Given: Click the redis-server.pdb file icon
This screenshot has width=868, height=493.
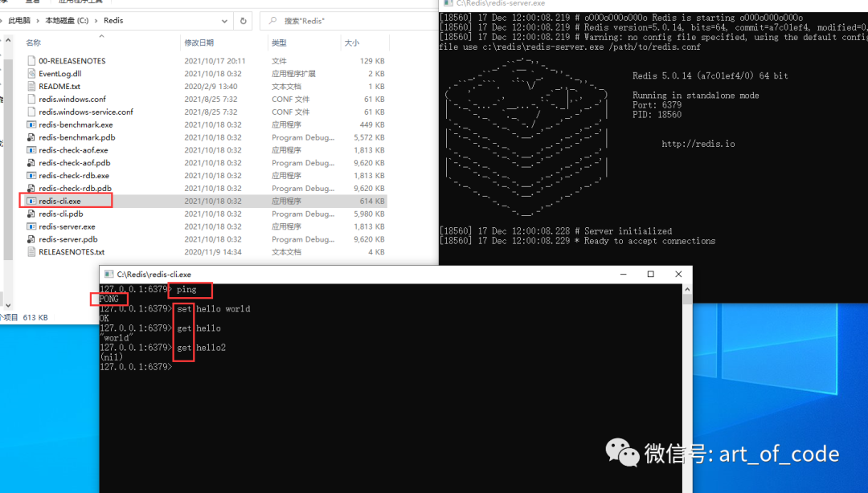Looking at the screenshot, I should 31,239.
